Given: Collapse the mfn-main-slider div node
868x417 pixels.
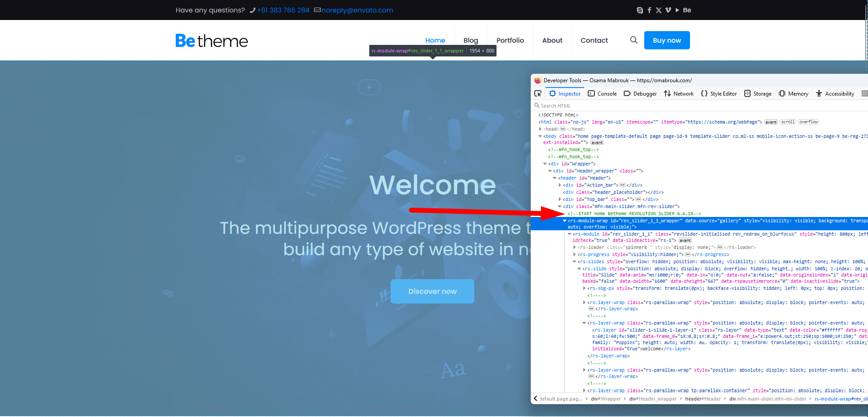Looking at the screenshot, I should 560,206.
